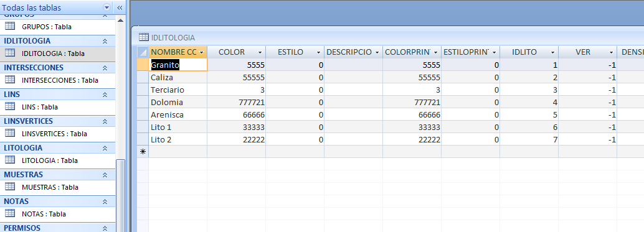This screenshot has width=644, height=232.
Task: Click the IDLITOLOGIA window title table icon
Action: click(144, 37)
